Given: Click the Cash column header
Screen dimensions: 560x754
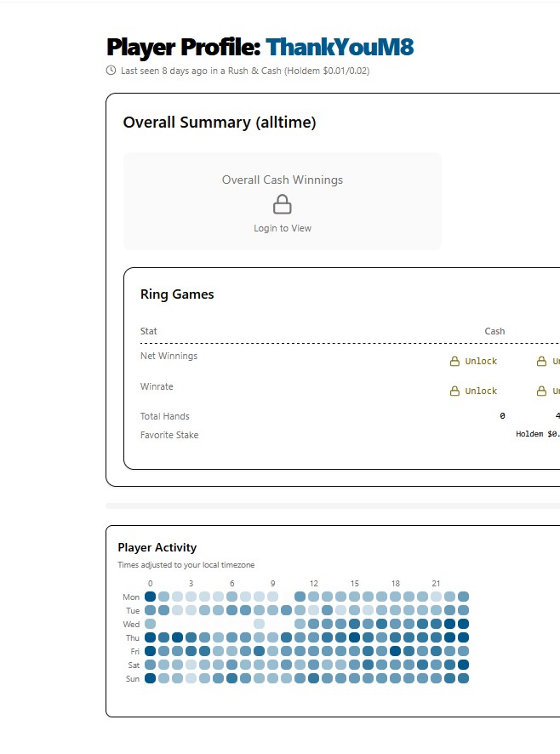Looking at the screenshot, I should 494,331.
